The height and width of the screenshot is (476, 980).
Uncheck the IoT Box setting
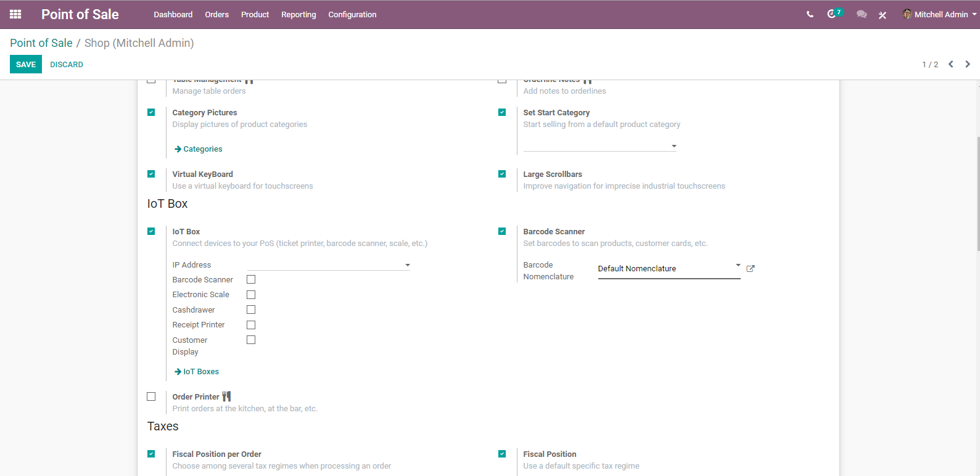pos(151,231)
